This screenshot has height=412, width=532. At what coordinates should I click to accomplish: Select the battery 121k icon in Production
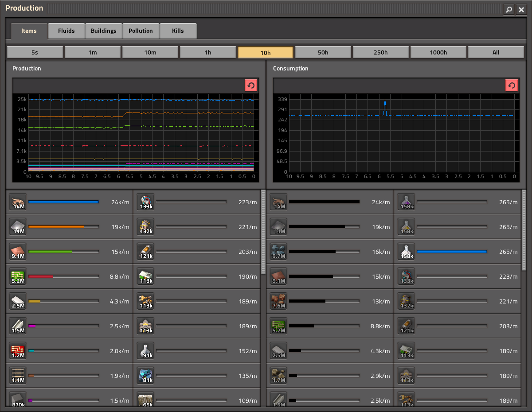(146, 252)
